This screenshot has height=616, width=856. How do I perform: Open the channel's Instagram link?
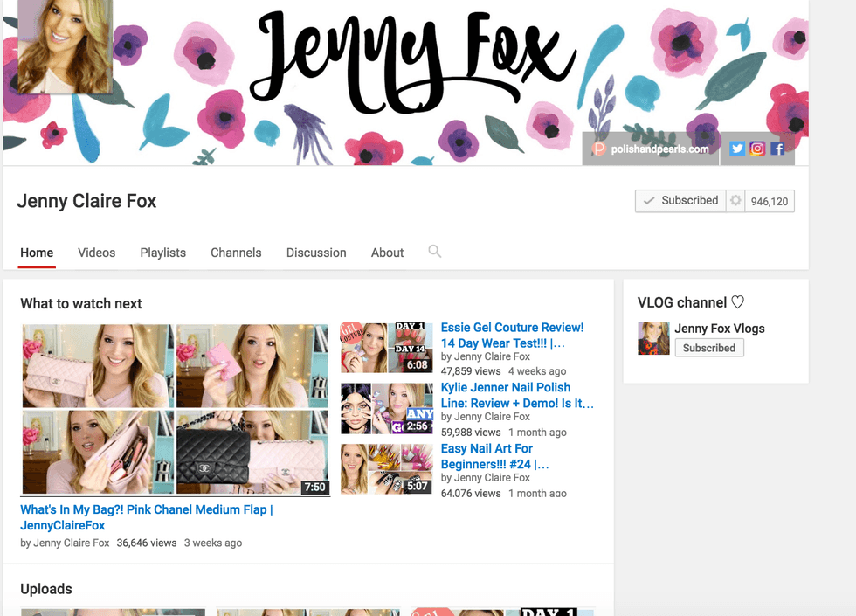point(757,149)
